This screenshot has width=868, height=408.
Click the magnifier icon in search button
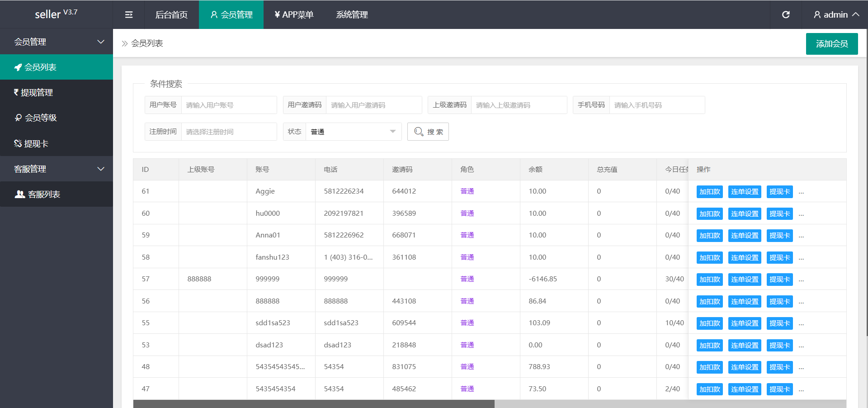pyautogui.click(x=419, y=132)
